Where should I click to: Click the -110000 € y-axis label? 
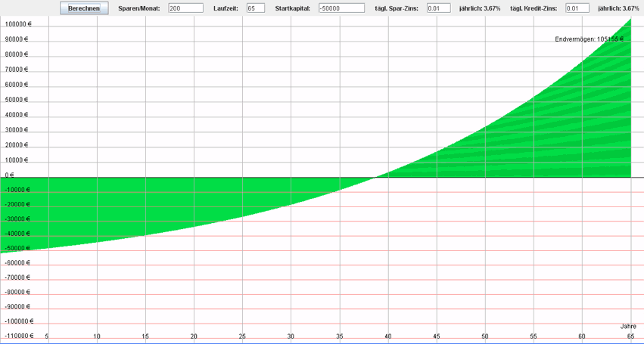point(17,336)
